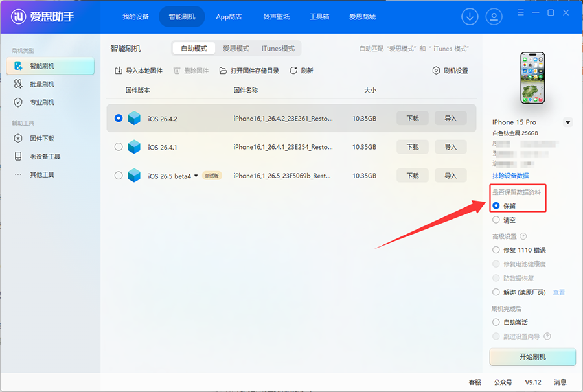Click the 测试版 beta badge
The image size is (583, 392).
pos(212,176)
